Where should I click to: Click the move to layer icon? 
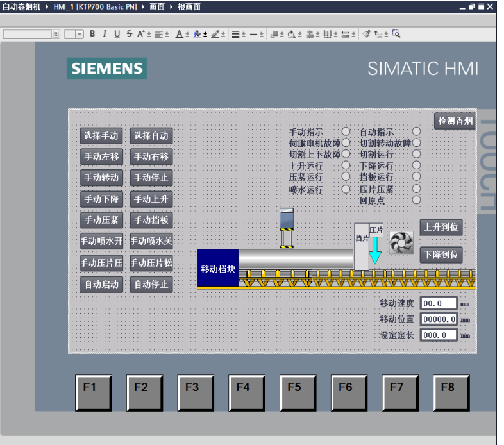pyautogui.click(x=380, y=34)
